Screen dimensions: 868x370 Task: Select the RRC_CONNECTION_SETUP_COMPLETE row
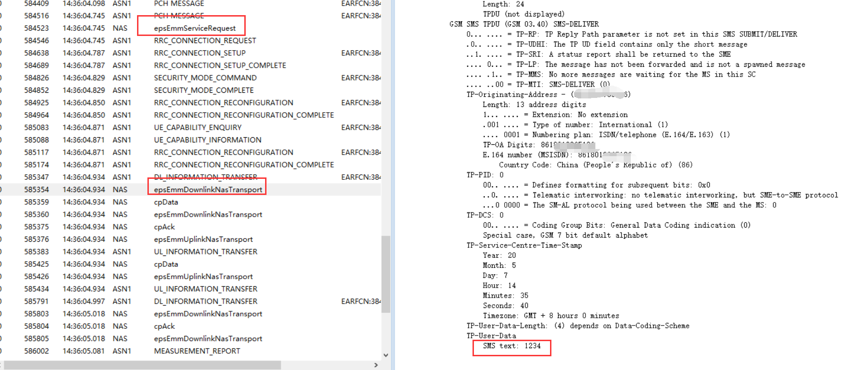[x=190, y=65]
